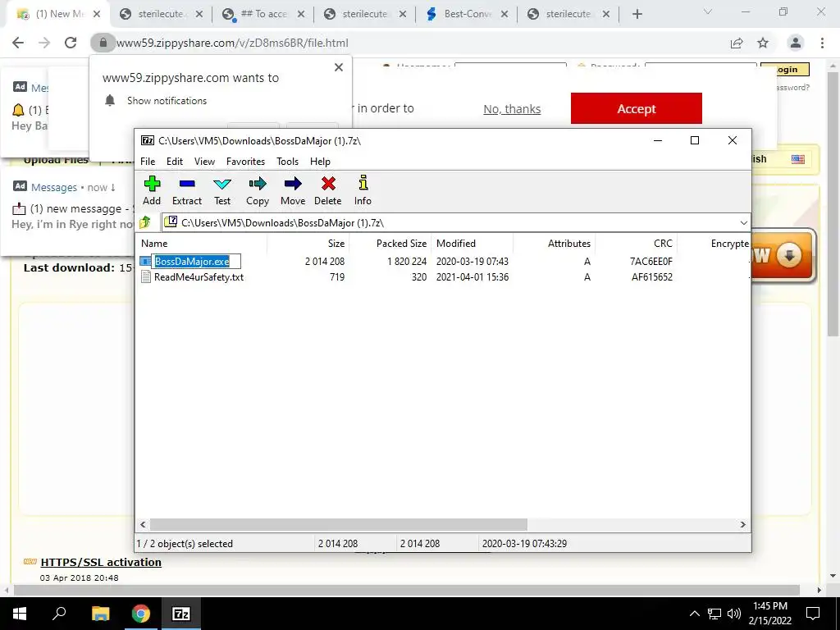840x630 pixels.
Task: Open the Tools menu
Action: 287,162
